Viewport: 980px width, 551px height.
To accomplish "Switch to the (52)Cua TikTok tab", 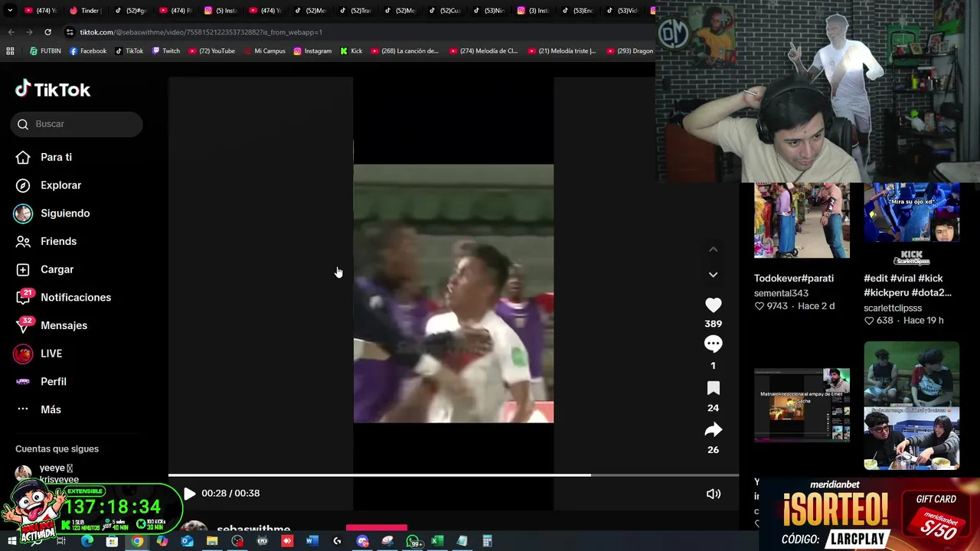I will pyautogui.click(x=444, y=11).
